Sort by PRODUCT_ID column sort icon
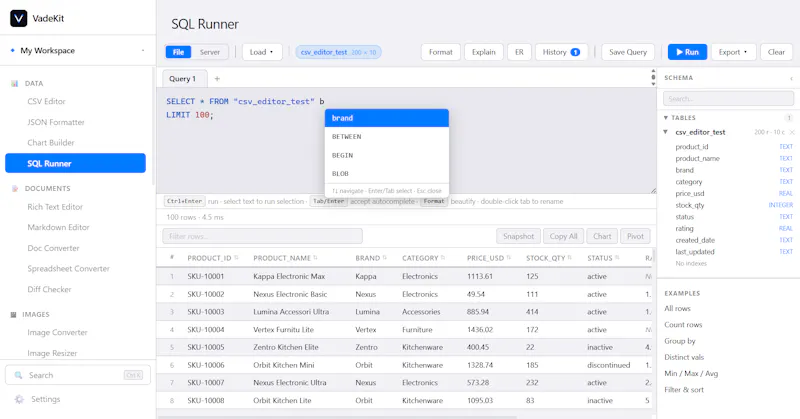Viewport: 800px width, 419px height. (236, 258)
